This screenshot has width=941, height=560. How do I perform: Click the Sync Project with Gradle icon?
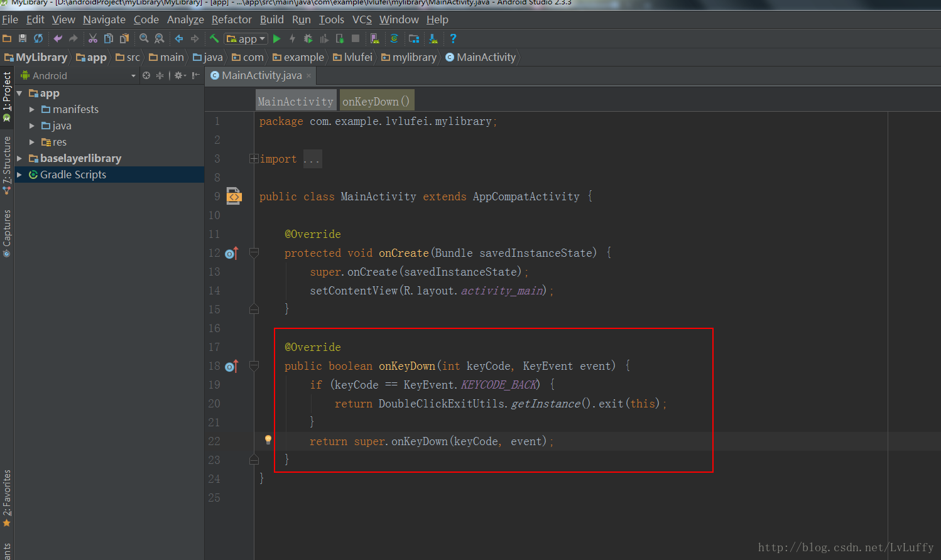394,38
